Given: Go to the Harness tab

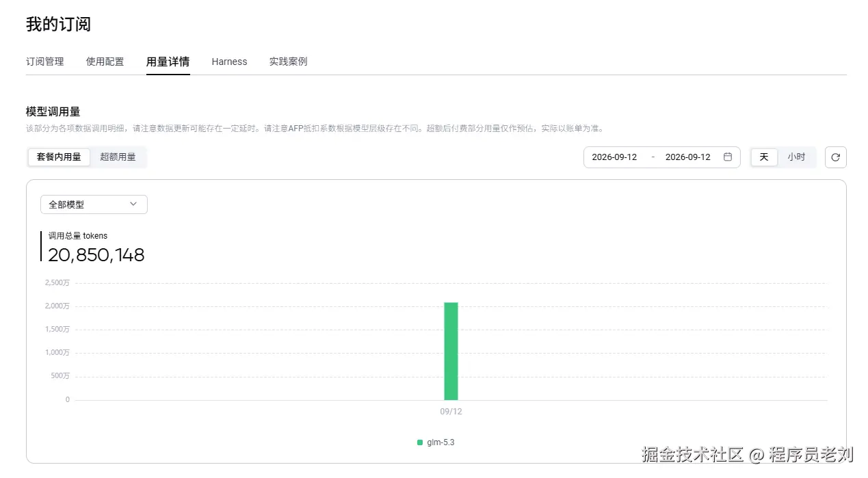Looking at the screenshot, I should 229,62.
